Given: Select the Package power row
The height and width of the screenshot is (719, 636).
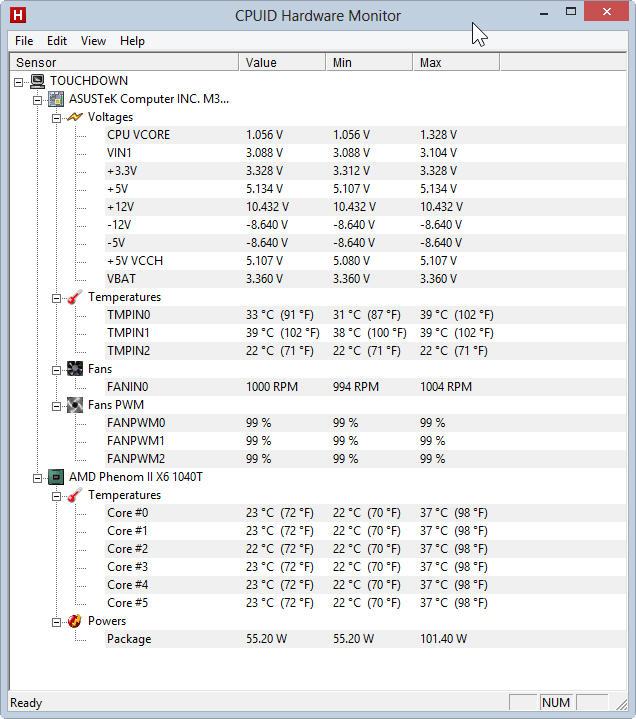Looking at the screenshot, I should pyautogui.click(x=365, y=639).
